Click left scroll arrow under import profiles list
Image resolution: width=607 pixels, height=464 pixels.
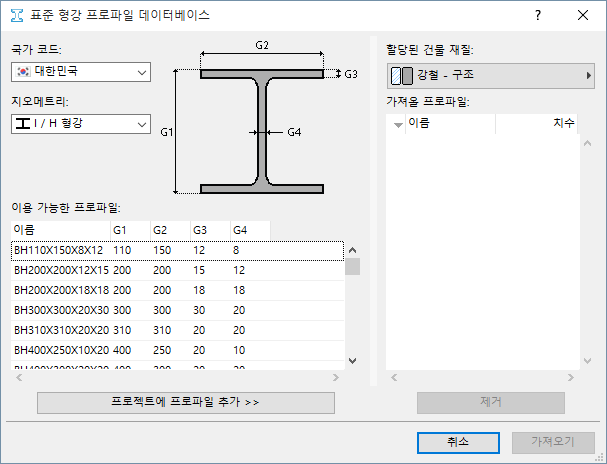click(394, 377)
